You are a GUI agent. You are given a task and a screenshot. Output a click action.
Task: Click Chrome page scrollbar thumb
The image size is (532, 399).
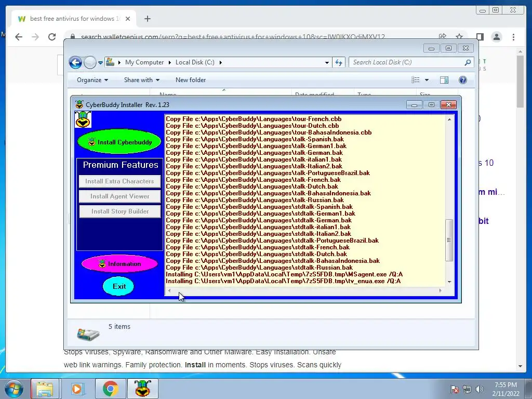[520, 82]
